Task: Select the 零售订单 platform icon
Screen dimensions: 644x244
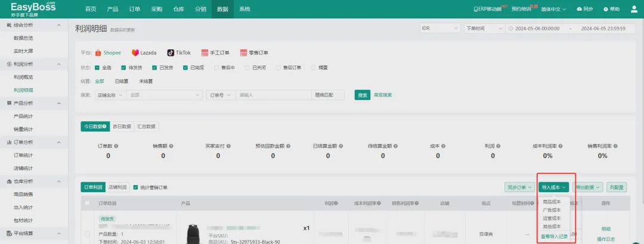Action: [x=243, y=53]
